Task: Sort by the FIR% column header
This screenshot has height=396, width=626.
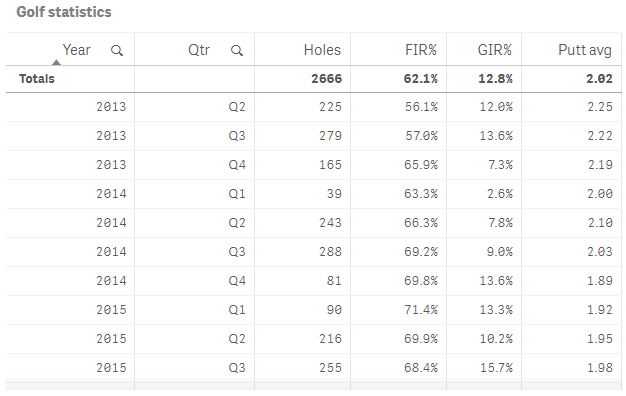Action: pos(421,50)
